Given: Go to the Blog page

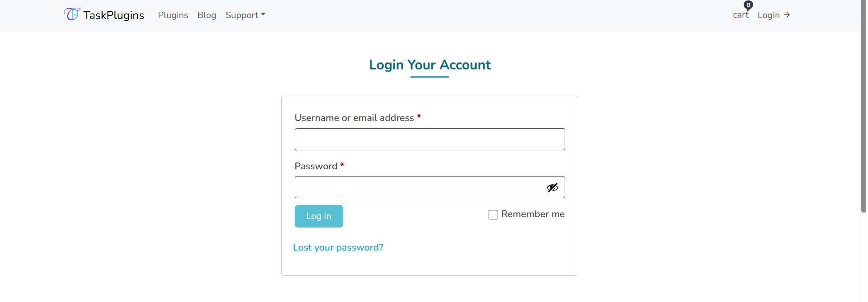Looking at the screenshot, I should tap(207, 15).
